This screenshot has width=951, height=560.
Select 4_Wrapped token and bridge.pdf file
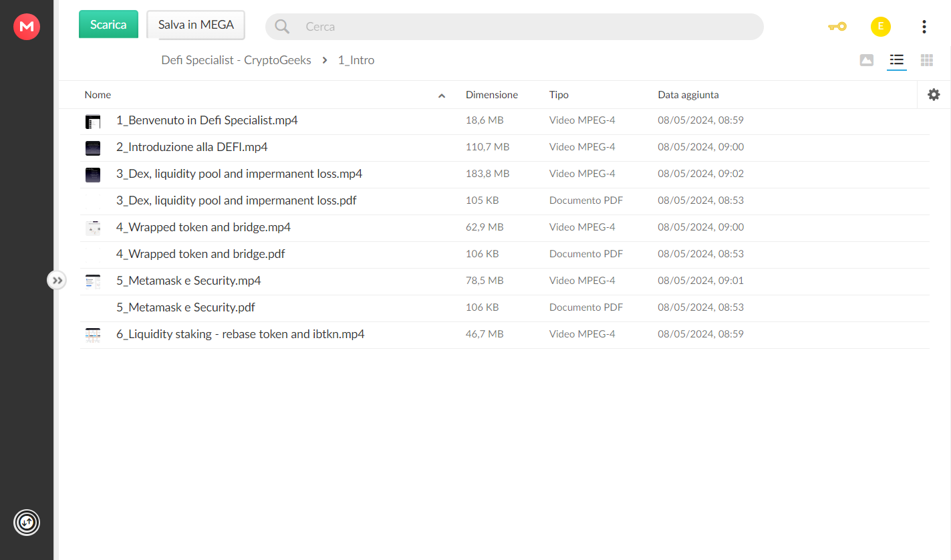[505, 254]
